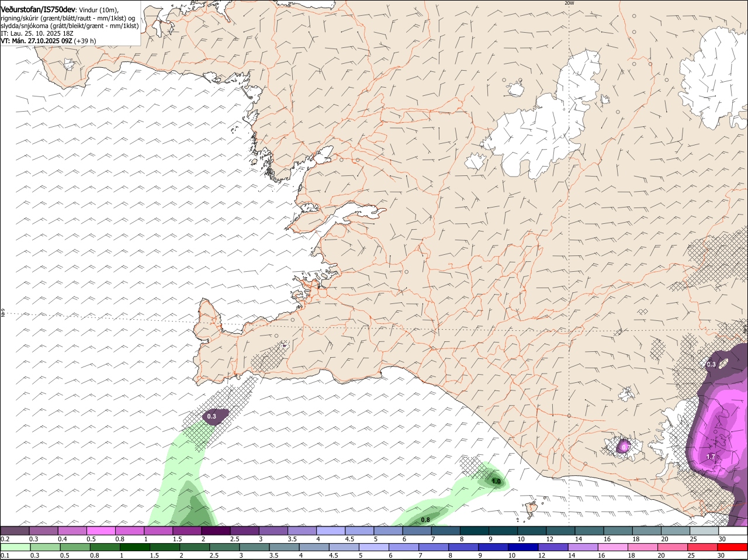Image resolution: width=748 pixels, height=560 pixels.
Task: Pick the deep purple swatch at 2 in the upper legend
Action: 216,531
